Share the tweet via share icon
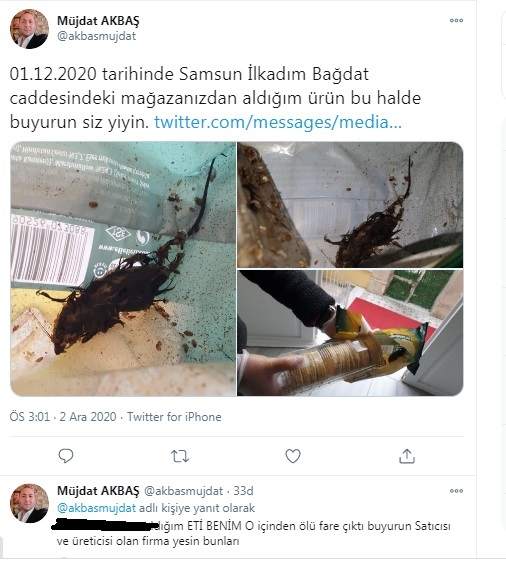The image size is (506, 564). 407,456
